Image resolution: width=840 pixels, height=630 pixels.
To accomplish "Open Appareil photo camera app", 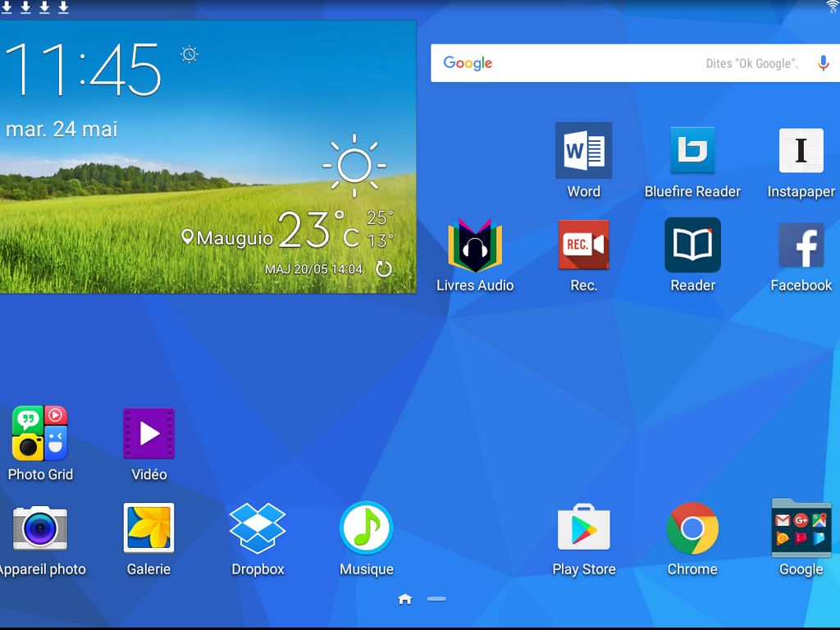I will pos(39,528).
